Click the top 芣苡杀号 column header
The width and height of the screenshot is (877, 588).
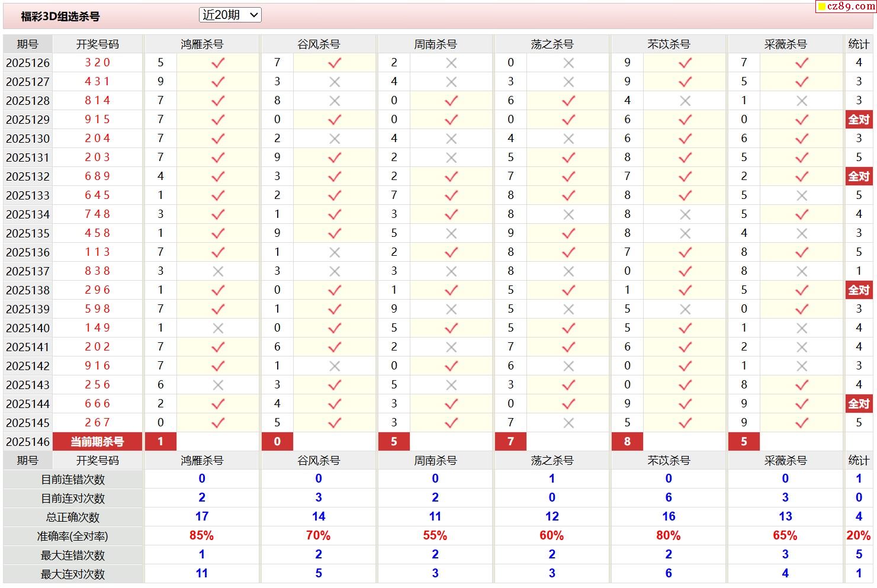click(669, 44)
